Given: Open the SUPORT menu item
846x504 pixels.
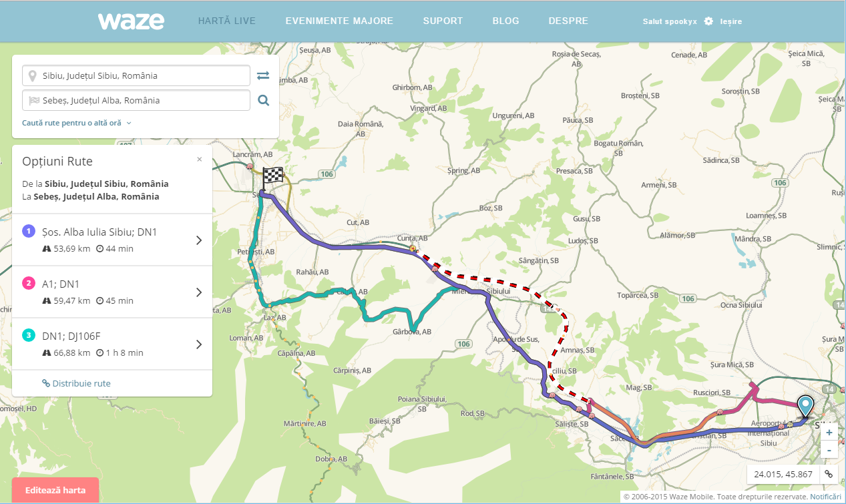Looking at the screenshot, I should click(443, 21).
